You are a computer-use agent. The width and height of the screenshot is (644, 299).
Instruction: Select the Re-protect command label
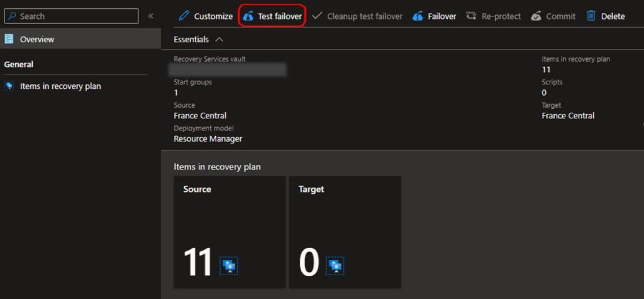click(x=501, y=16)
